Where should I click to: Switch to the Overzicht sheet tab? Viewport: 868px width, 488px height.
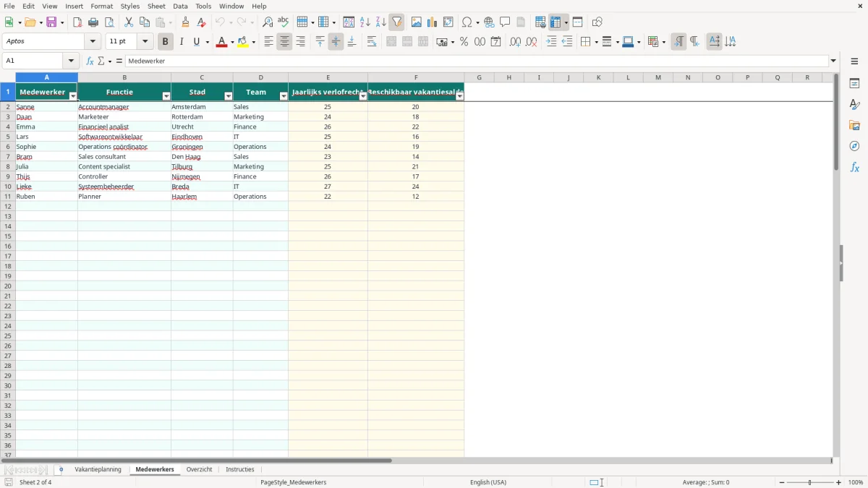199,470
